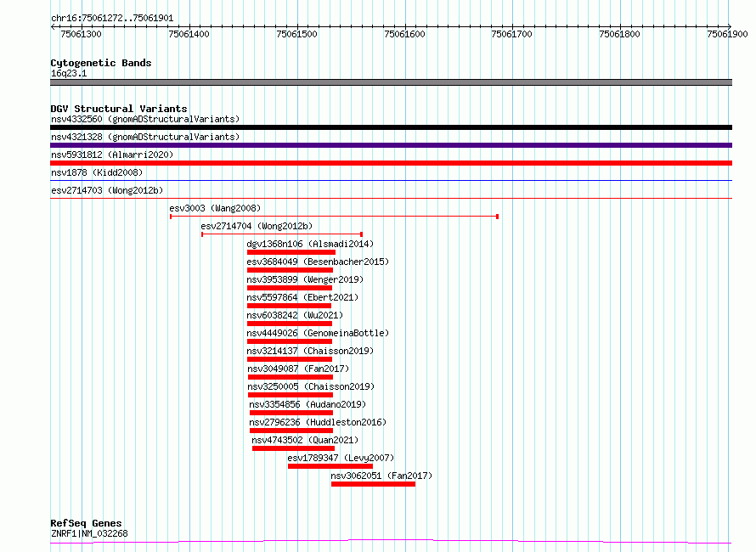The image size is (756, 552).
Task: Select the thick red nsv5931812 bar
Action: pyautogui.click(x=391, y=163)
